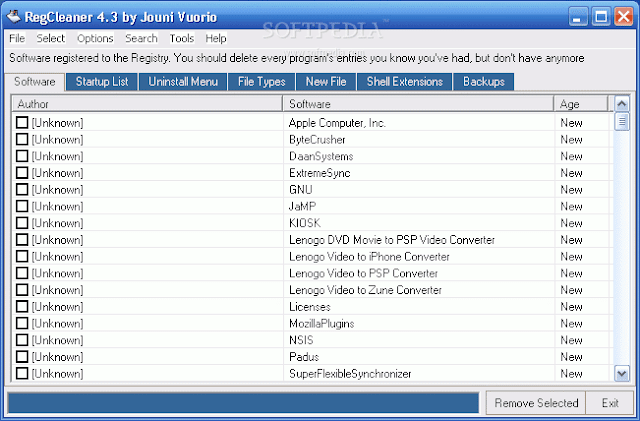Screen dimensions: 640x421
Task: Check the GNU row checkbox
Action: coord(22,189)
